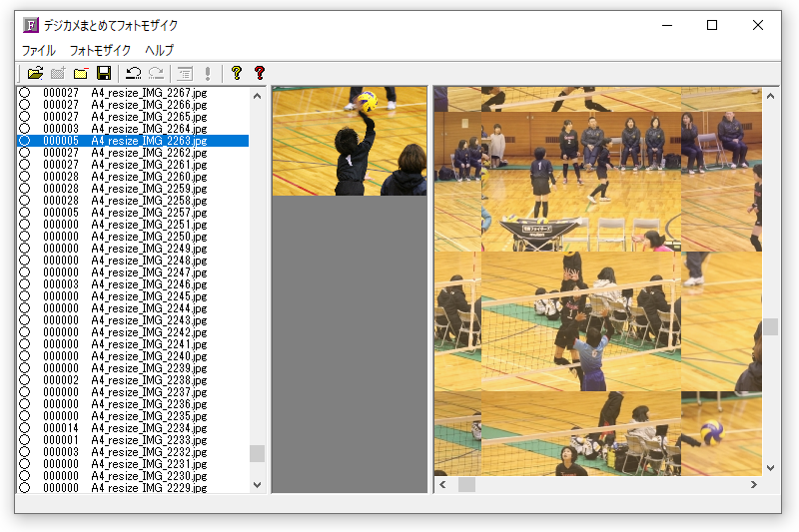Click mosaic view vertical scroll-down arrow
Screen dimensions: 799x532
[x=770, y=467]
